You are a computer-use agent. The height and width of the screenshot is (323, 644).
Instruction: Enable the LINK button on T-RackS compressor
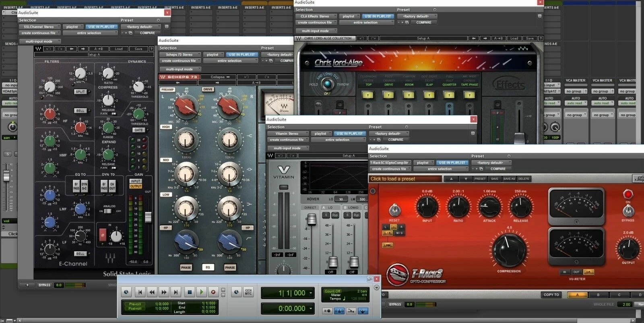(388, 245)
